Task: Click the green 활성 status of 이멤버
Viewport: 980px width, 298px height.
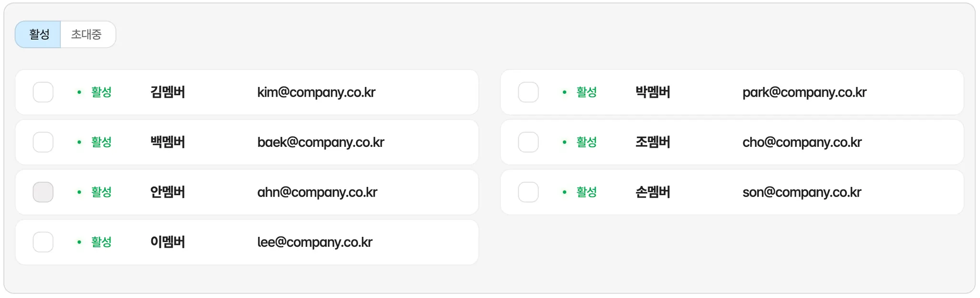Action: (101, 242)
